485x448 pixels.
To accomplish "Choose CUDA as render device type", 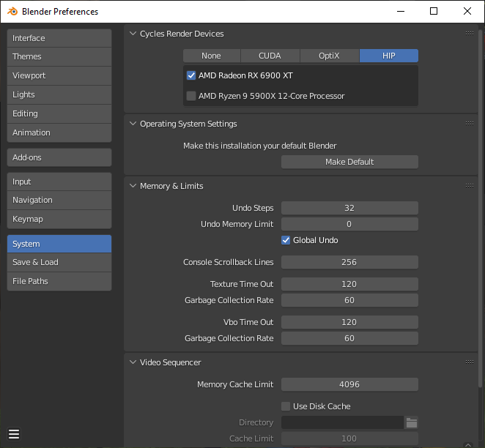I will point(270,56).
